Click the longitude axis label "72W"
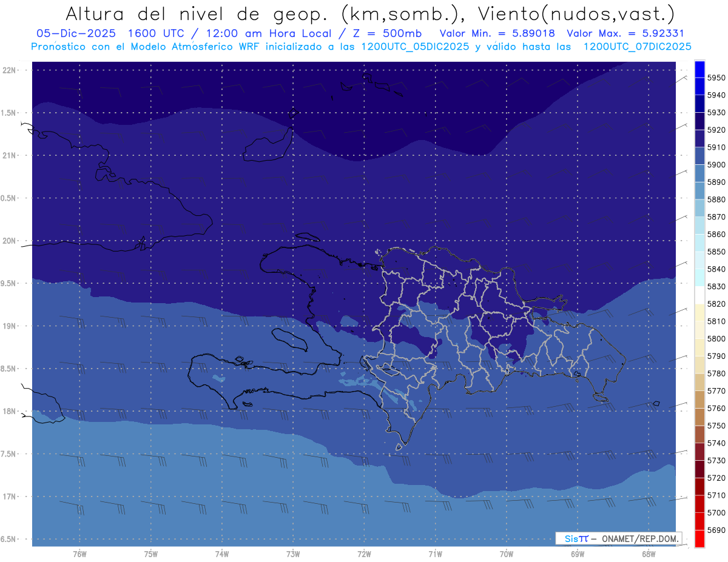Screen dimensions: 728x562 point(364,554)
